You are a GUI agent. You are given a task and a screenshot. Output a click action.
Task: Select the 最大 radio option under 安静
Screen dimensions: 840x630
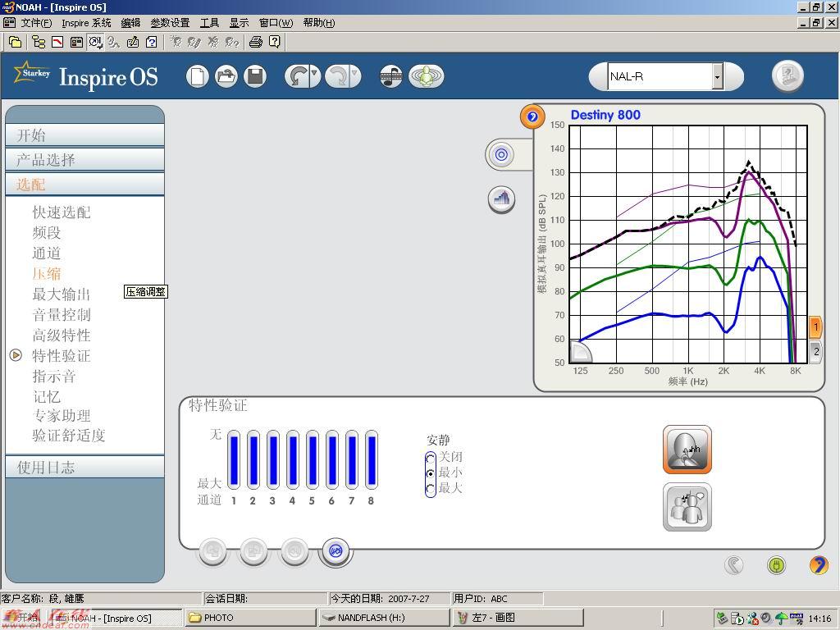[x=430, y=489]
